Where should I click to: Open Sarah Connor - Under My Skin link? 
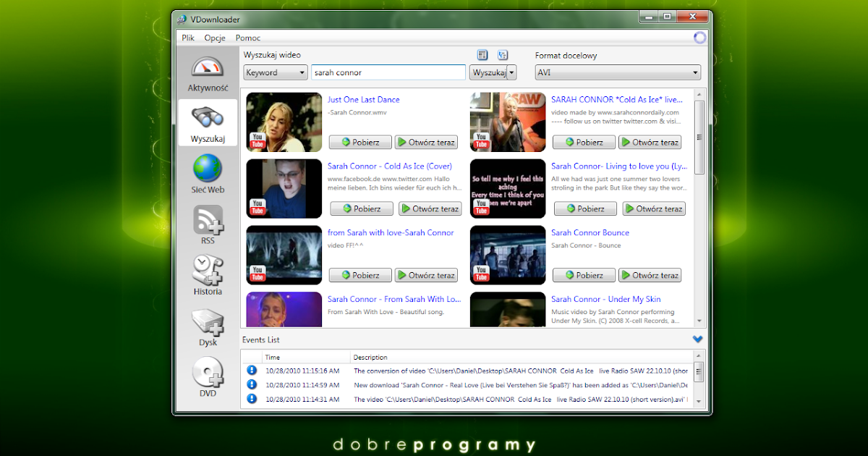click(x=606, y=300)
